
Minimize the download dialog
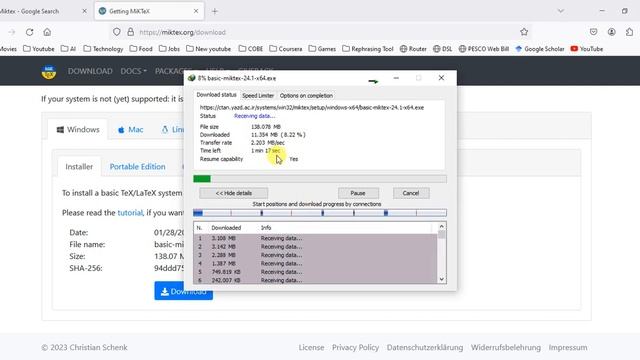tap(396, 78)
